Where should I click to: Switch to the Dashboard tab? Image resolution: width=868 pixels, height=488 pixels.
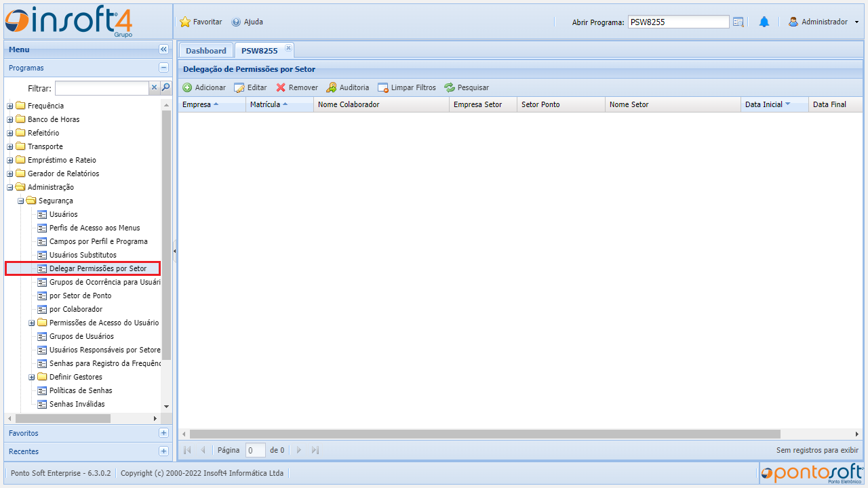pyautogui.click(x=205, y=51)
